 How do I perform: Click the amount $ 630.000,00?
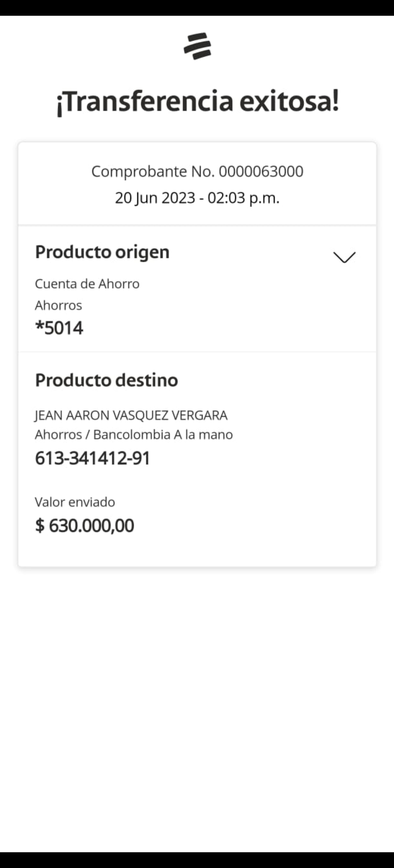[85, 526]
